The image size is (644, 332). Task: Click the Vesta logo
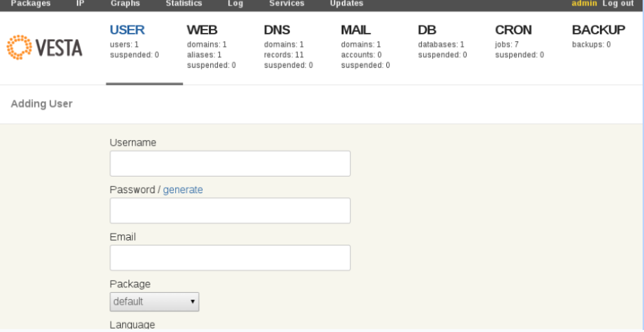click(45, 49)
